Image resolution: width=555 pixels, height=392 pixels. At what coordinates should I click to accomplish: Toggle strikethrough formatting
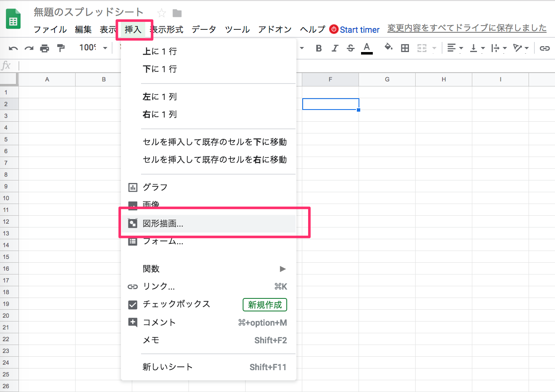coord(351,48)
